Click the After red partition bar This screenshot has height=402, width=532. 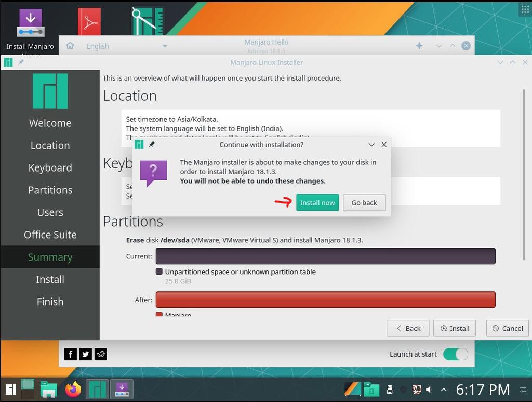tap(325, 300)
